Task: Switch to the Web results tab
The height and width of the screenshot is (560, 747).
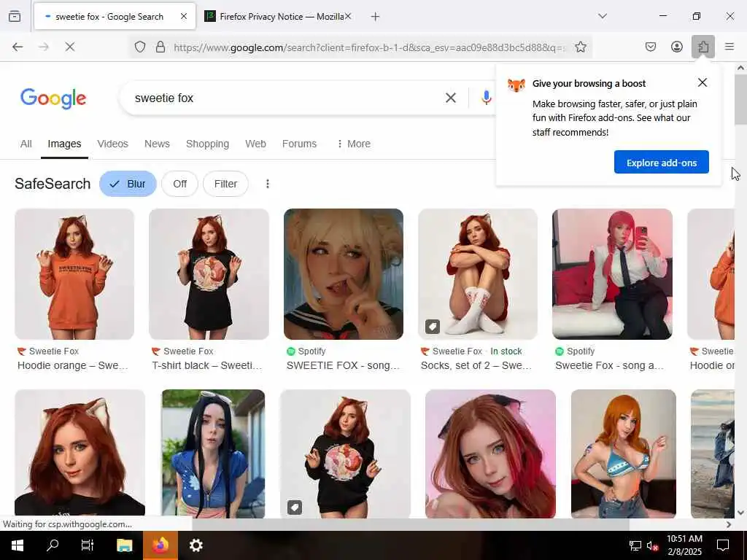Action: pyautogui.click(x=256, y=144)
